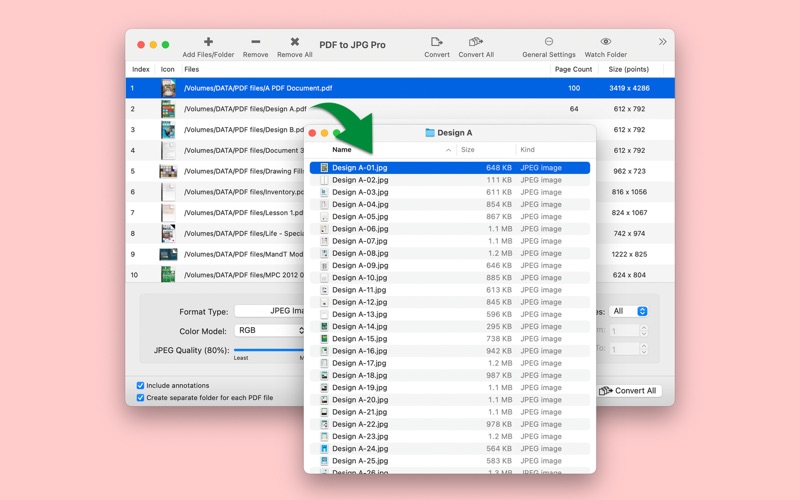Open the Color Model RGB dropdown

pos(268,330)
